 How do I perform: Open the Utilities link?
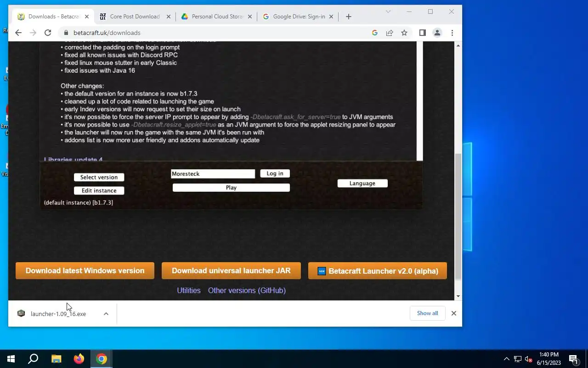click(189, 291)
